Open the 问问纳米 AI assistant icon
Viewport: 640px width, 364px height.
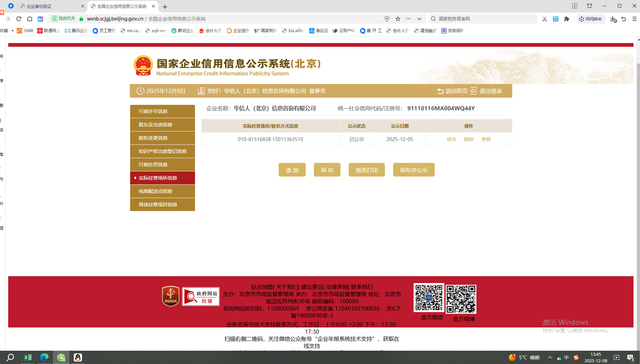591,19
